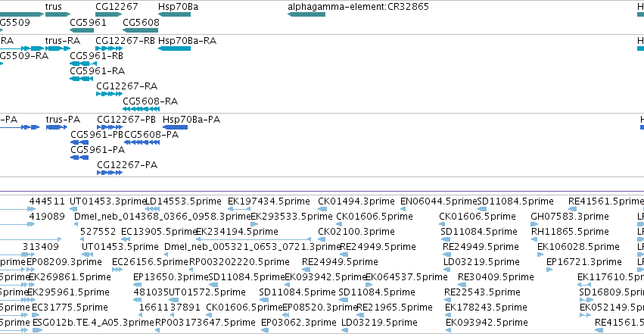Open EST EC13905.5prime
644x334 pixels.
pos(160,232)
